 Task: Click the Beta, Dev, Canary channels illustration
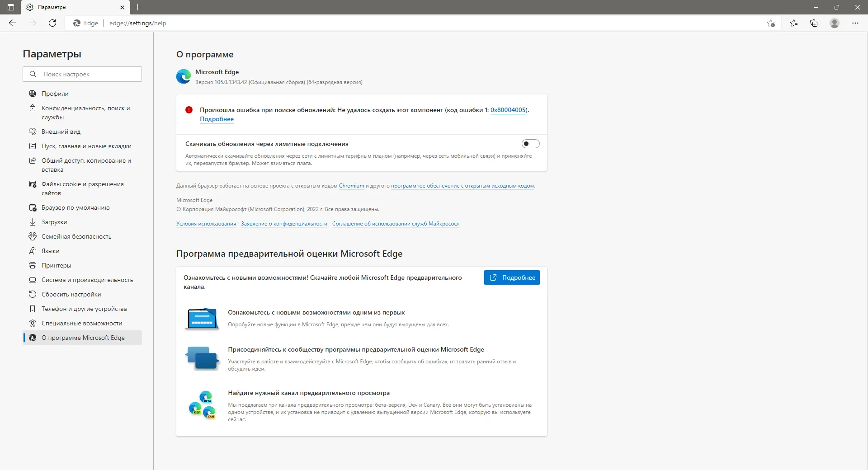(x=202, y=405)
